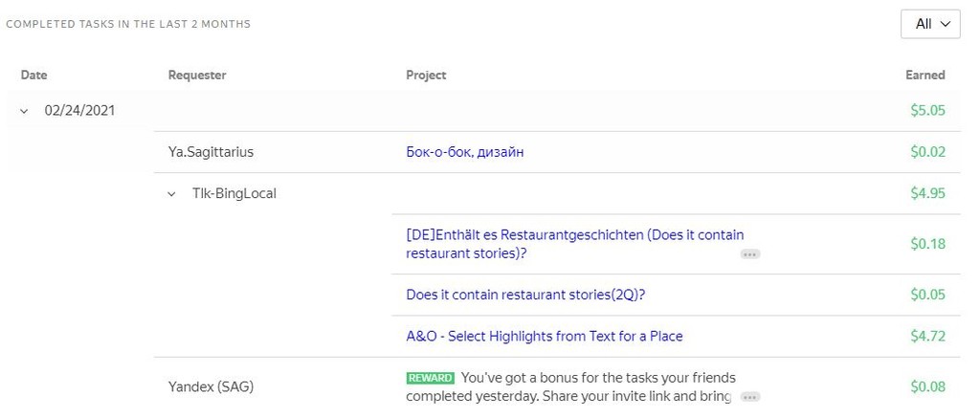Select the Ya.Sagittarius requester name
Image resolution: width=980 pixels, height=417 pixels.
(211, 152)
